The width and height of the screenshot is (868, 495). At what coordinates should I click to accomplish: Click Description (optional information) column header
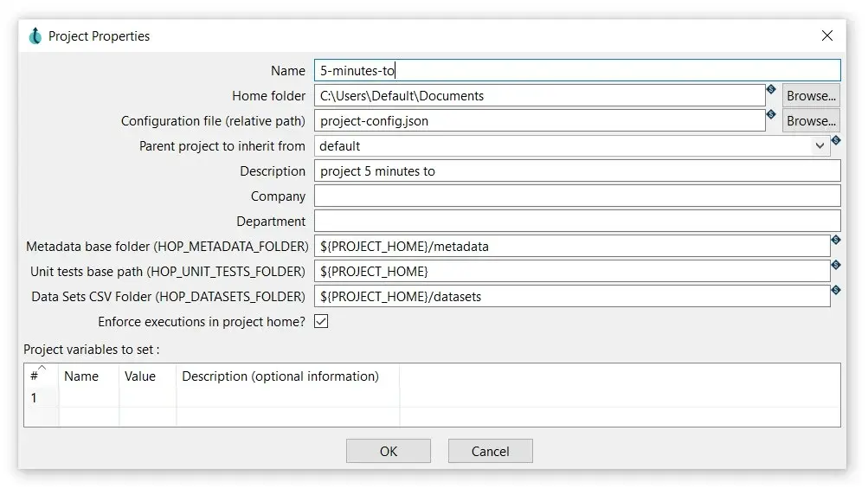[288, 376]
